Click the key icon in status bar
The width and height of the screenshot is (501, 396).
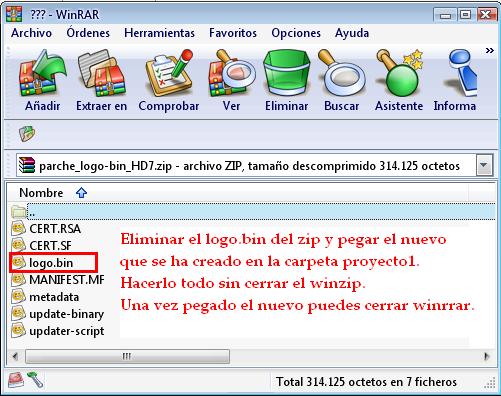pos(35,380)
